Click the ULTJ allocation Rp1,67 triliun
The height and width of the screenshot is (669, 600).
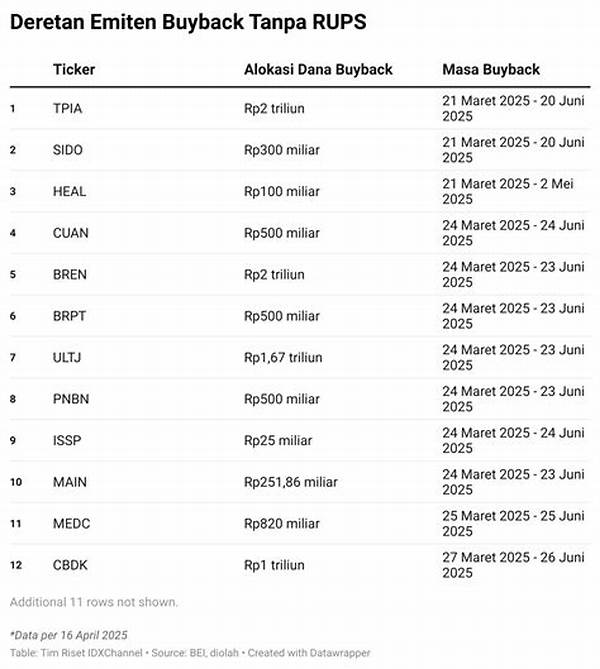[290, 357]
